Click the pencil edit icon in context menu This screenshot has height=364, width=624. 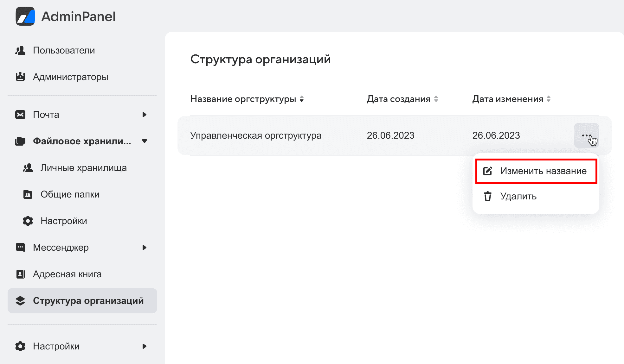(487, 171)
